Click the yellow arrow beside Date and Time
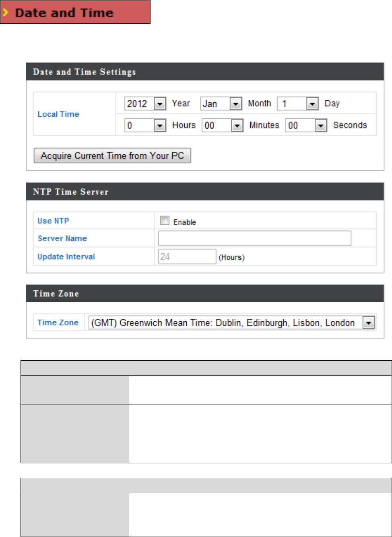The image size is (392, 537). tap(6, 13)
